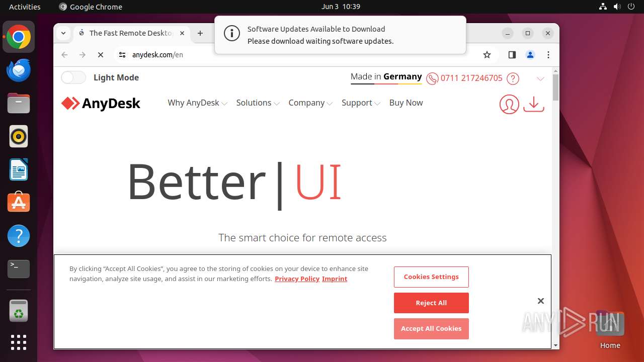Click Reject All cookies
The width and height of the screenshot is (644, 362).
[x=431, y=303]
